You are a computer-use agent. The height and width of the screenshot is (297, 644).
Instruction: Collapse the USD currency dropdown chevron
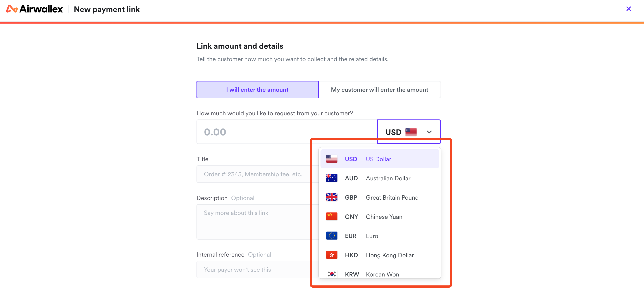point(429,132)
